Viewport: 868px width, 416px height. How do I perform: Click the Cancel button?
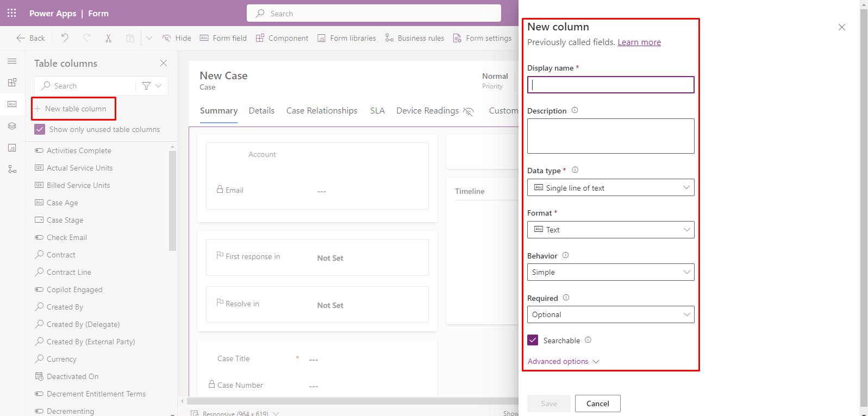pyautogui.click(x=597, y=404)
